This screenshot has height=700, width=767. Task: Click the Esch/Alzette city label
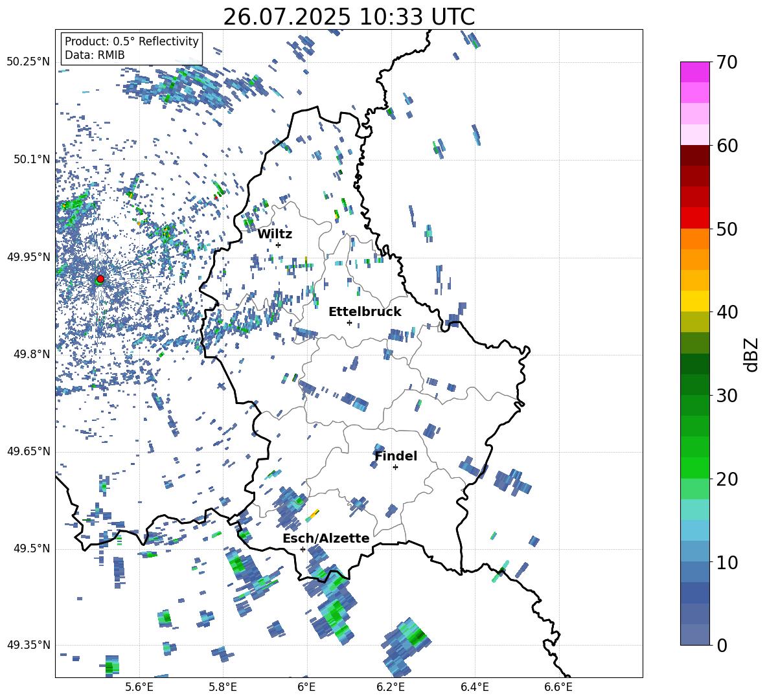326,538
